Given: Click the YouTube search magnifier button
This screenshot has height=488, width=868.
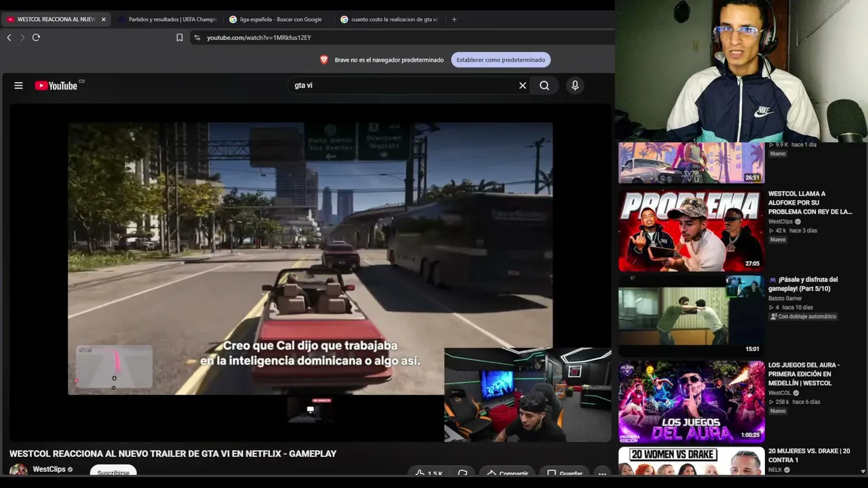Looking at the screenshot, I should point(545,85).
